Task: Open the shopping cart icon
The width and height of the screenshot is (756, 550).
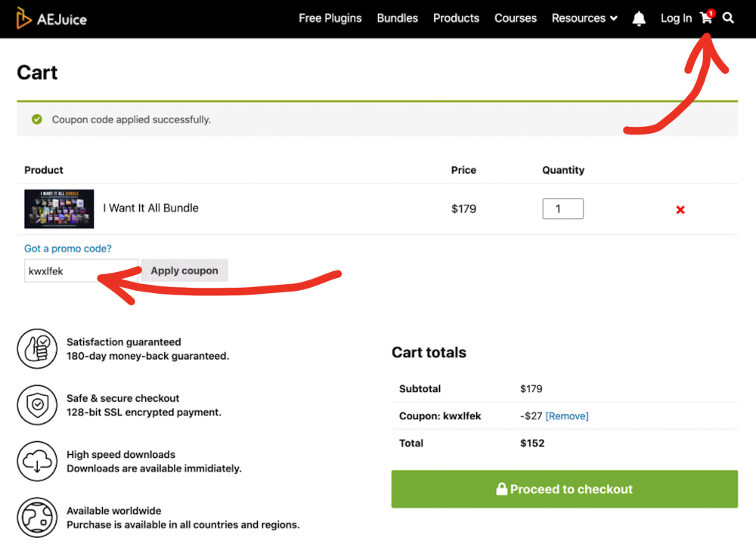Action: click(707, 17)
